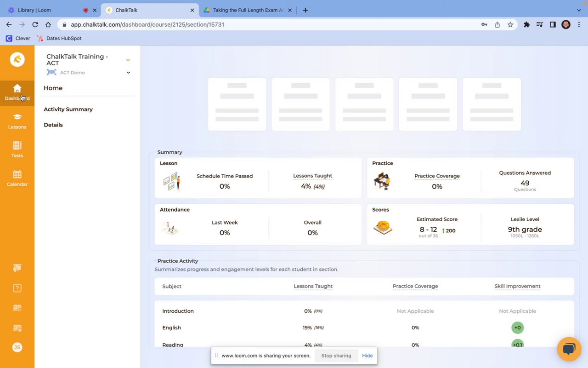This screenshot has height=368, width=588.
Task: Click the Practice Coverage column header
Action: 415,286
